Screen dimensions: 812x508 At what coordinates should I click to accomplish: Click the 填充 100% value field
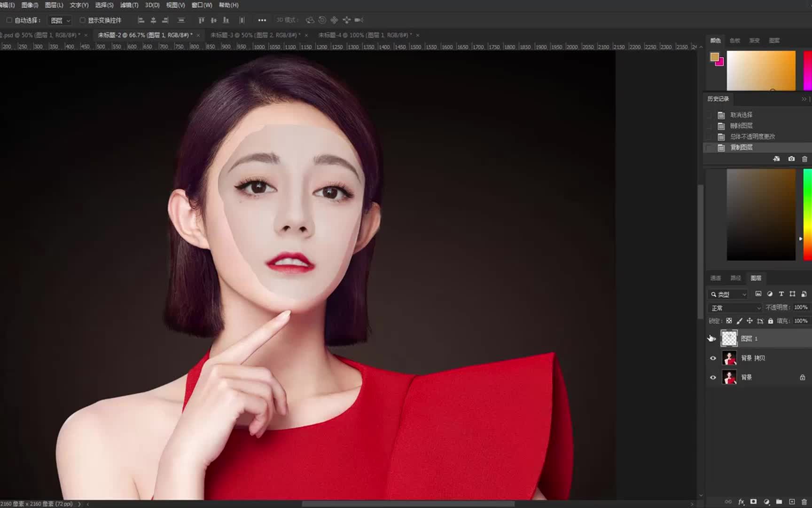tap(801, 321)
